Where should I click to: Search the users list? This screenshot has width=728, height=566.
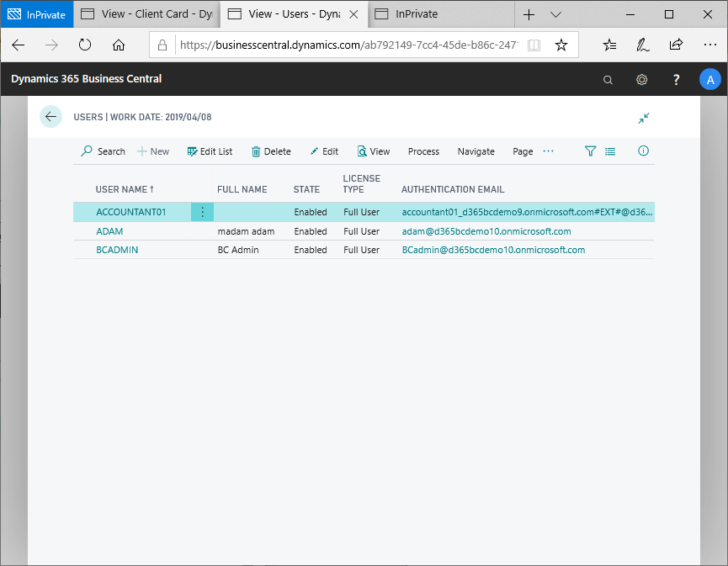pyautogui.click(x=103, y=151)
